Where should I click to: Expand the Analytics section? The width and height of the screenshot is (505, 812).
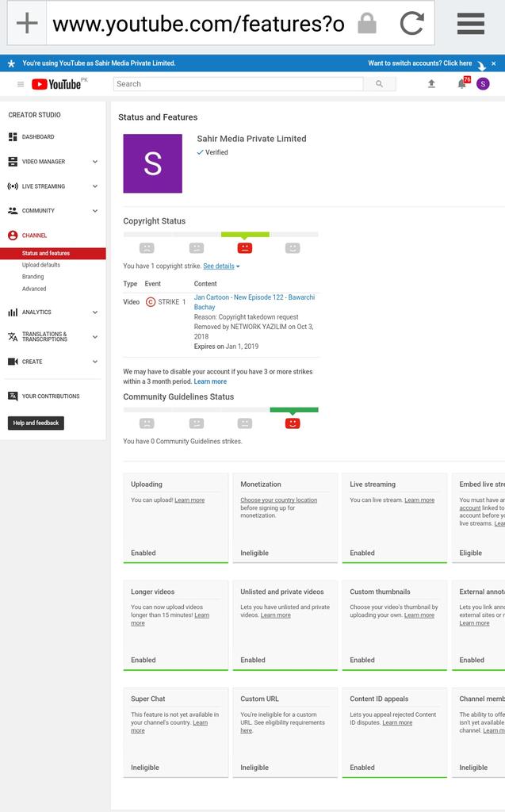[x=95, y=312]
